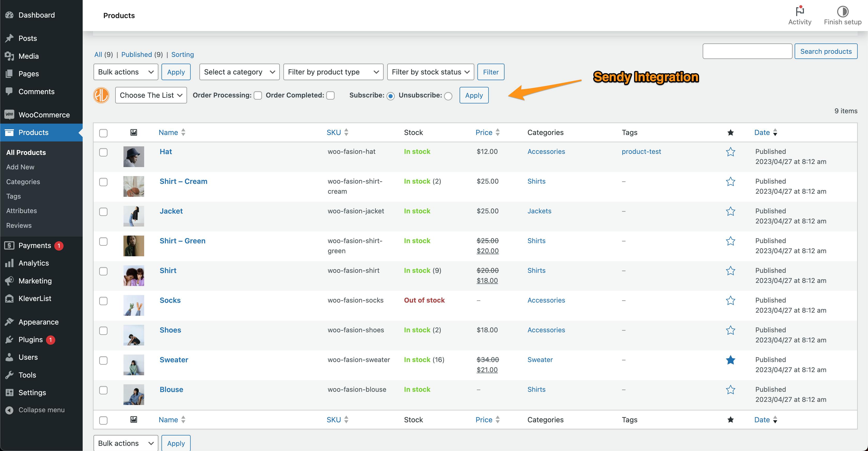Click Search products button
This screenshot has width=868, height=451.
[x=826, y=51]
